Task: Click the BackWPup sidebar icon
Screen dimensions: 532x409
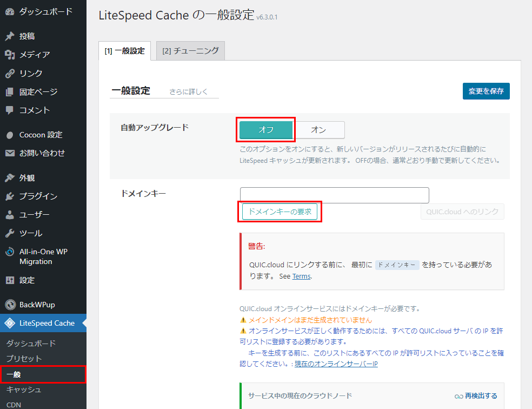Action: 10,305
